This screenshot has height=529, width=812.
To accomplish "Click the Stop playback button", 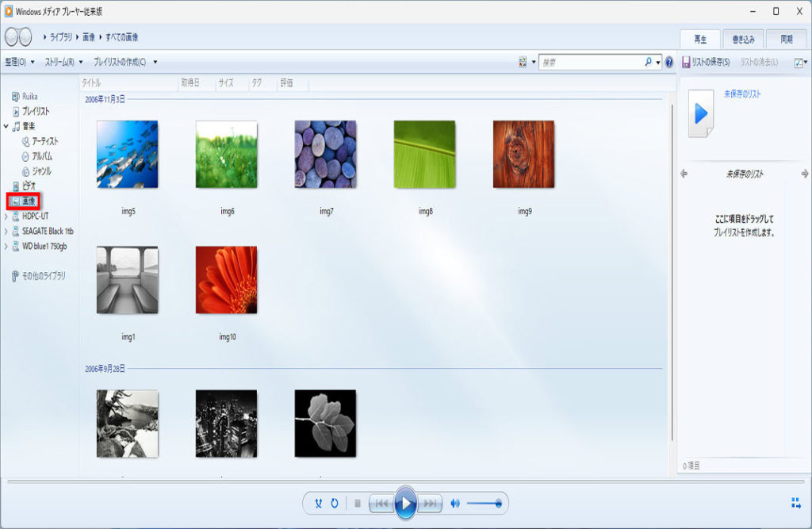I will (x=358, y=503).
